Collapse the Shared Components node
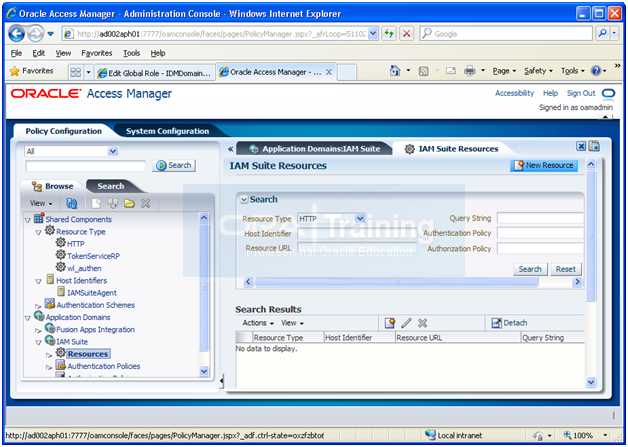 pos(28,220)
